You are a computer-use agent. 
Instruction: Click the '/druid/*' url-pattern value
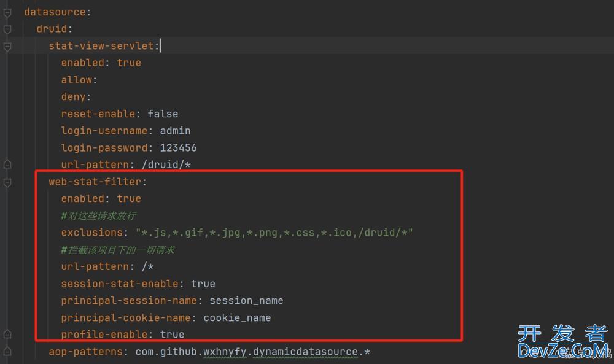pos(166,165)
